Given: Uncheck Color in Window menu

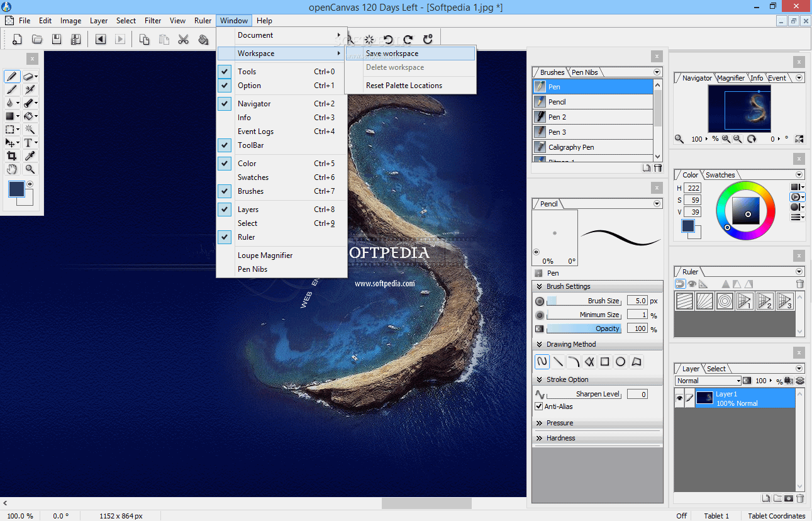Looking at the screenshot, I should [225, 164].
